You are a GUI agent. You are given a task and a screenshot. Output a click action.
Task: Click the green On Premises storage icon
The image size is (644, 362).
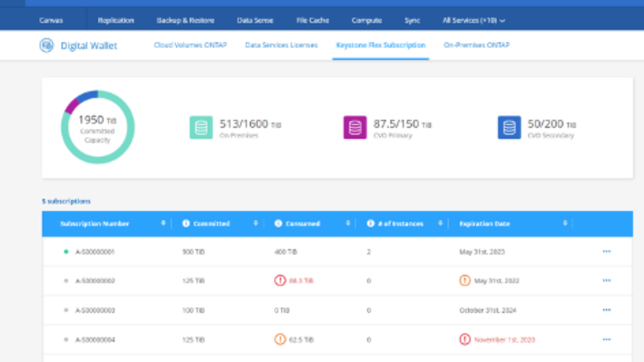201,127
